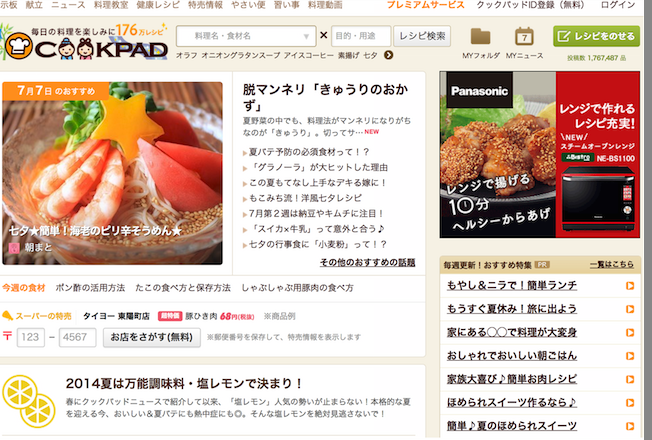Open 献立 in top navigation
Screen dimensions: 652x440
[x=34, y=5]
